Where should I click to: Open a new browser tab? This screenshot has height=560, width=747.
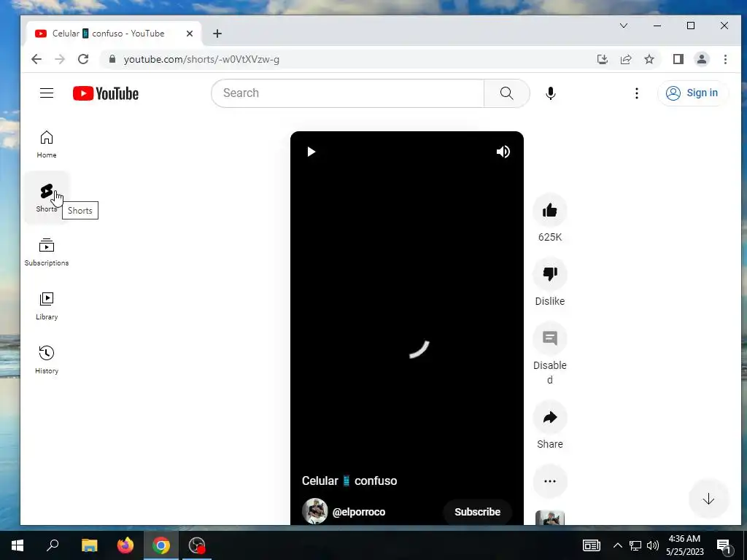[x=217, y=34]
